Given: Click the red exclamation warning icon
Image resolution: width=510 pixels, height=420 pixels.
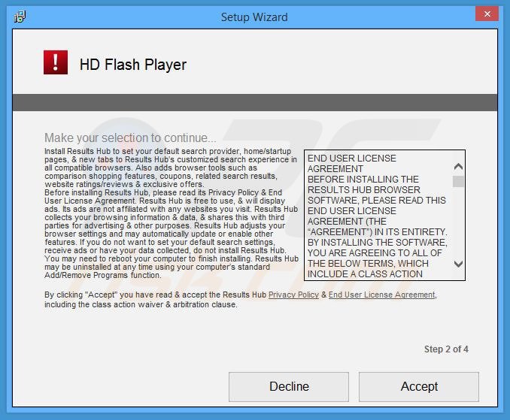Looking at the screenshot, I should (x=56, y=62).
